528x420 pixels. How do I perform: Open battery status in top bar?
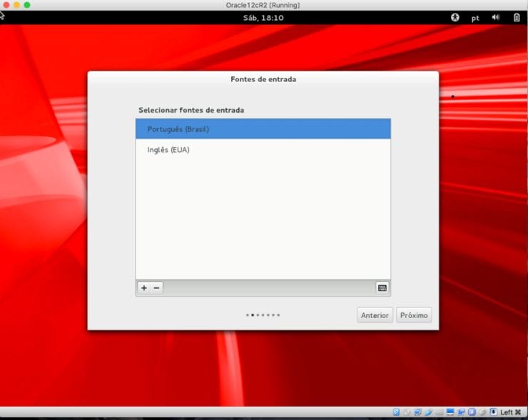[x=517, y=18]
